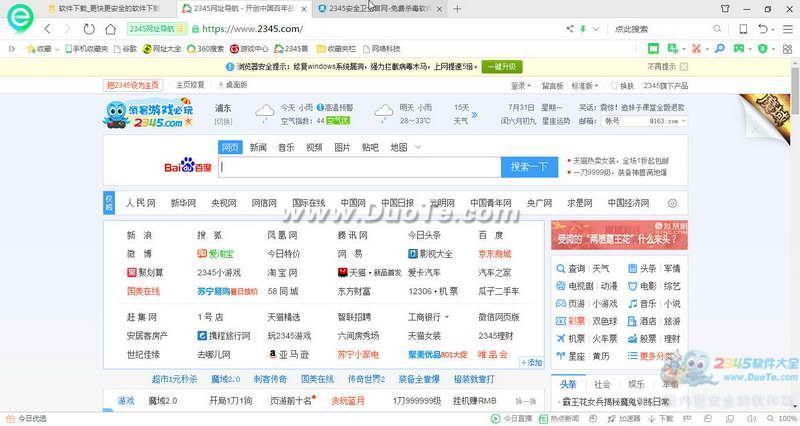Expand the sidebar arrow left of 收藏
Screen dimensions: 800x426
(x=12, y=49)
